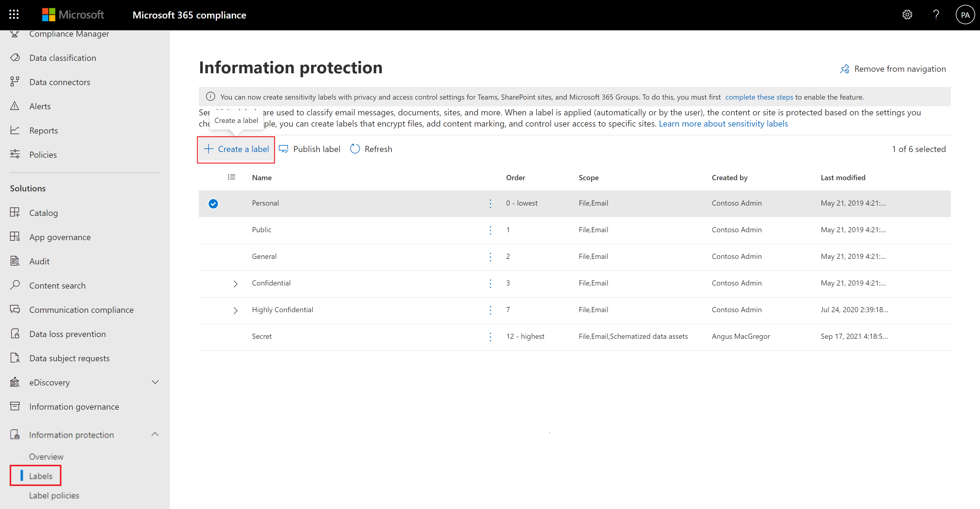This screenshot has height=509, width=980.
Task: Open the app launcher waffle icon
Action: [14, 15]
